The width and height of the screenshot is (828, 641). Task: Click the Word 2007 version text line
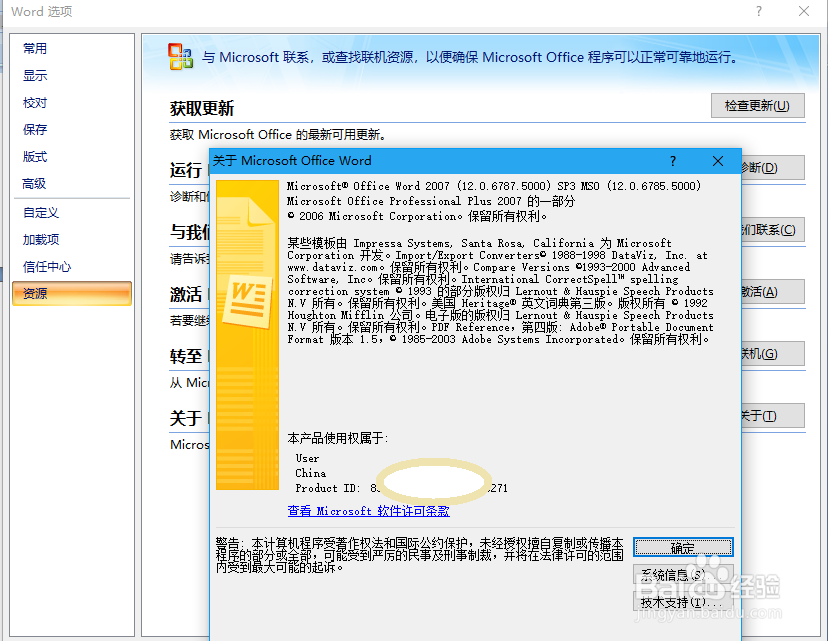click(x=494, y=186)
